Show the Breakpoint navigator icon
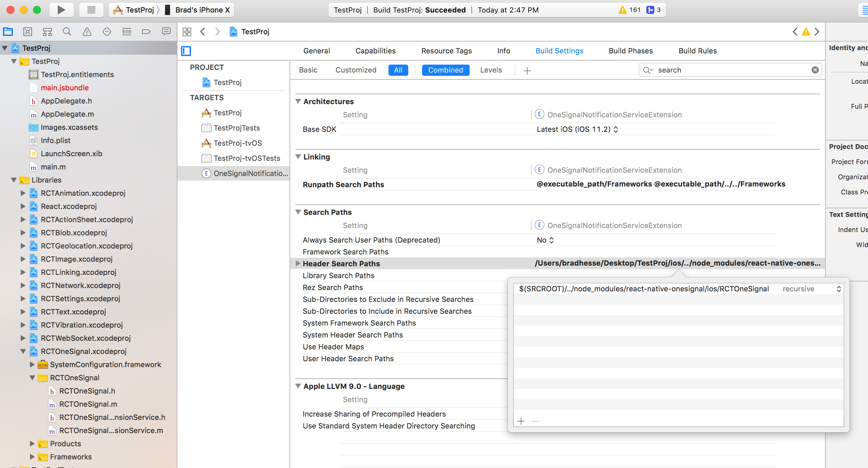The image size is (868, 468). tap(146, 32)
